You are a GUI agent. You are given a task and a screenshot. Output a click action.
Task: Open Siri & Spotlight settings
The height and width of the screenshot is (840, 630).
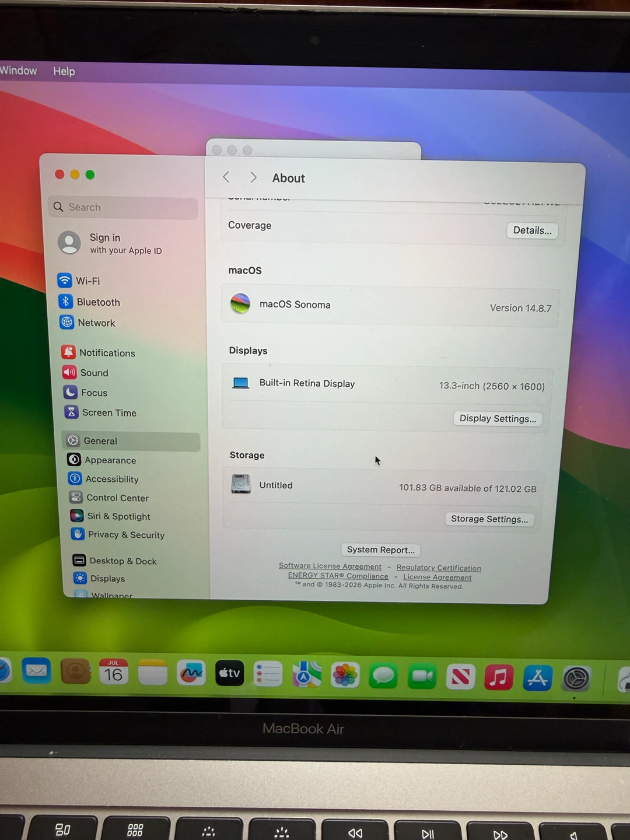[x=110, y=516]
